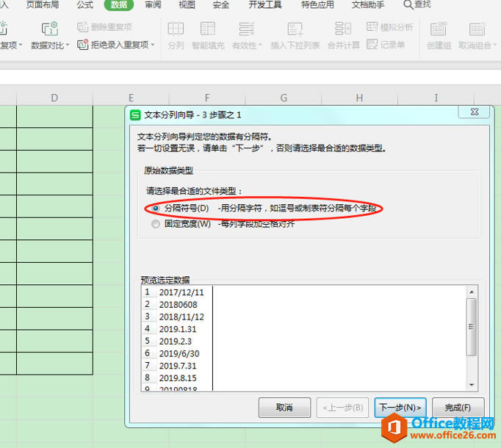Click the Record Form (记录单) icon
The height and width of the screenshot is (448, 501).
click(x=372, y=44)
